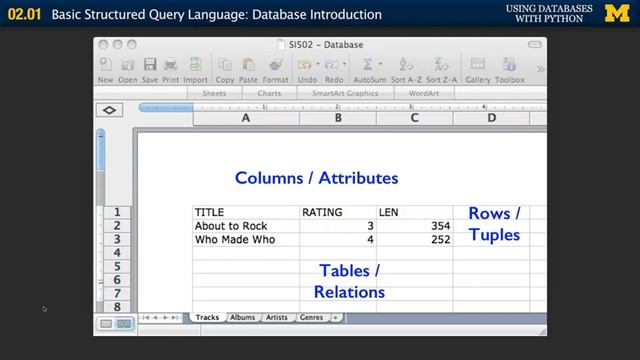Go to the next sheet tab arrow
The image size is (640, 360).
point(165,318)
